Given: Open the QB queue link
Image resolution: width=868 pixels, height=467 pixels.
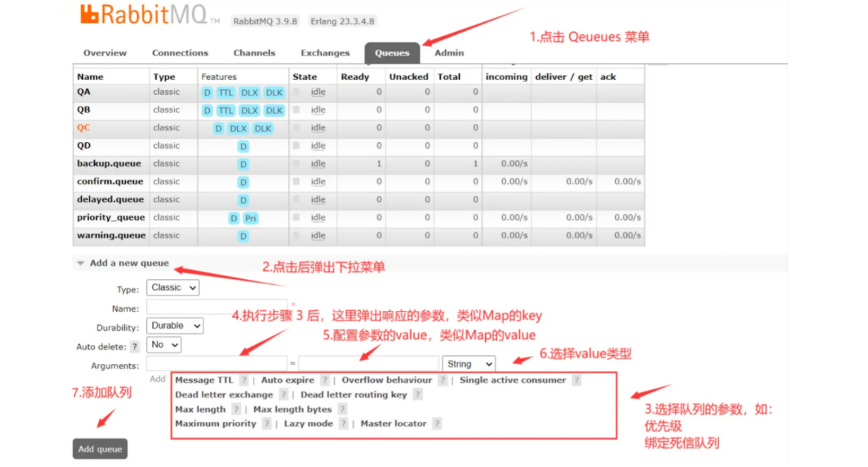Looking at the screenshot, I should click(84, 110).
